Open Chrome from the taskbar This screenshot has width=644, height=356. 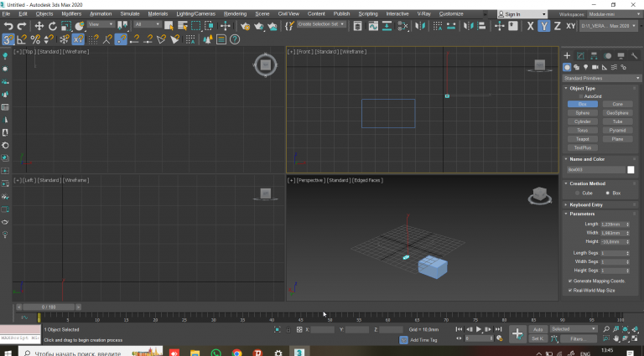pyautogui.click(x=237, y=353)
